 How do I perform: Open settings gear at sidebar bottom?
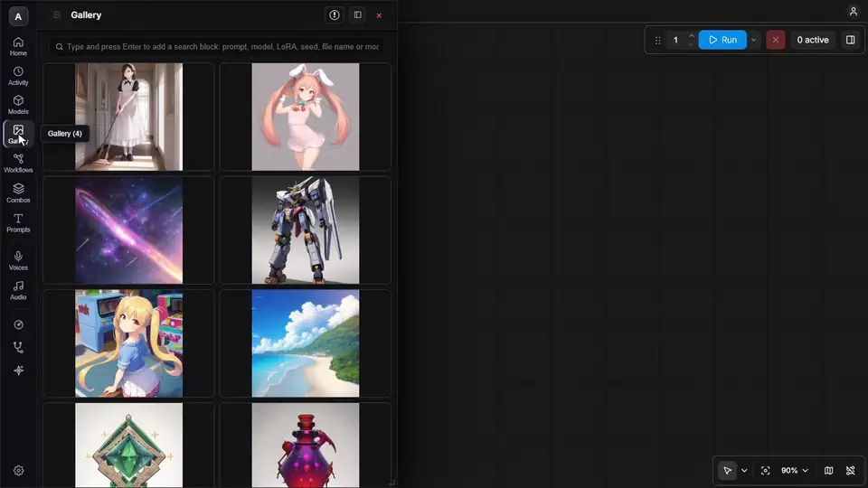click(x=18, y=470)
